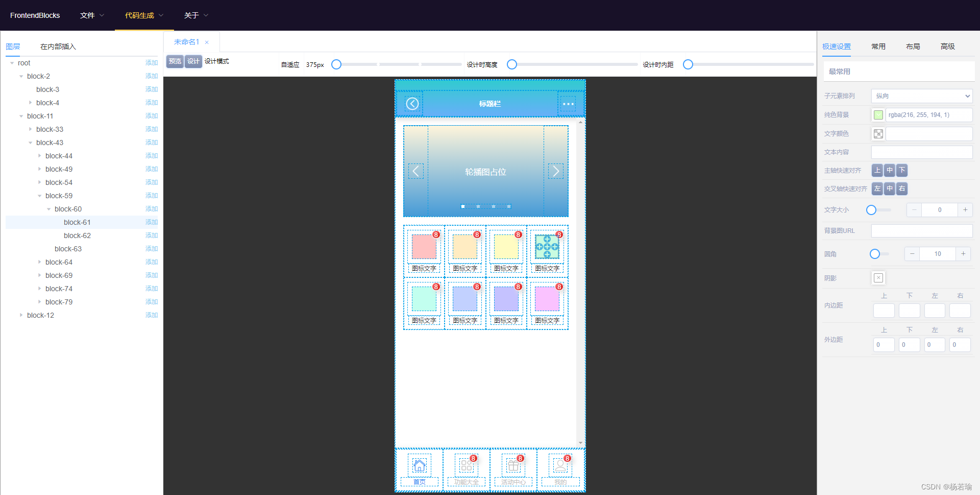Screen dimensions: 980x495
Task: Click the right arrow on the 轮播图占位 carousel
Action: tap(556, 171)
